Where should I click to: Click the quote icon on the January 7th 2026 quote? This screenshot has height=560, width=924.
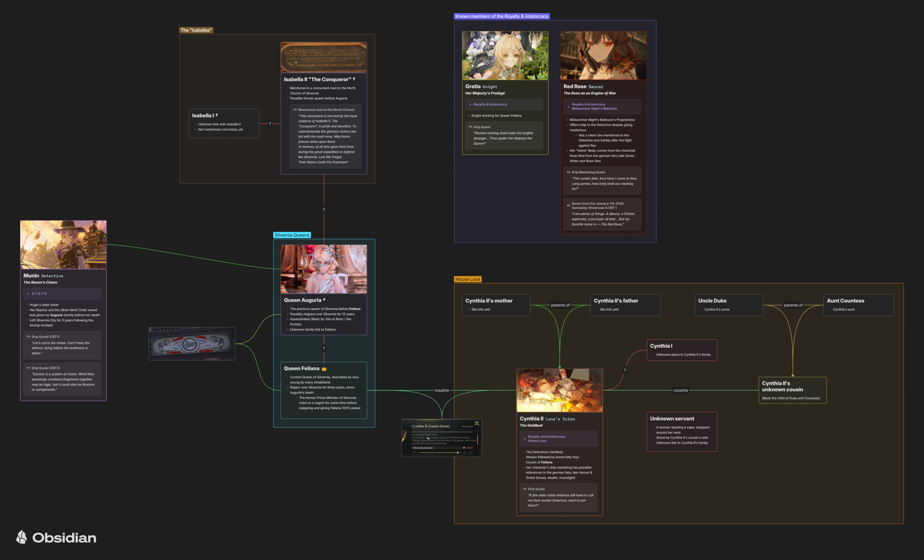[x=569, y=206]
